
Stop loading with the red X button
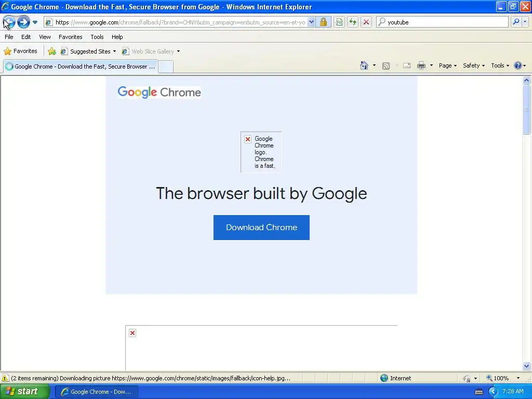(366, 22)
